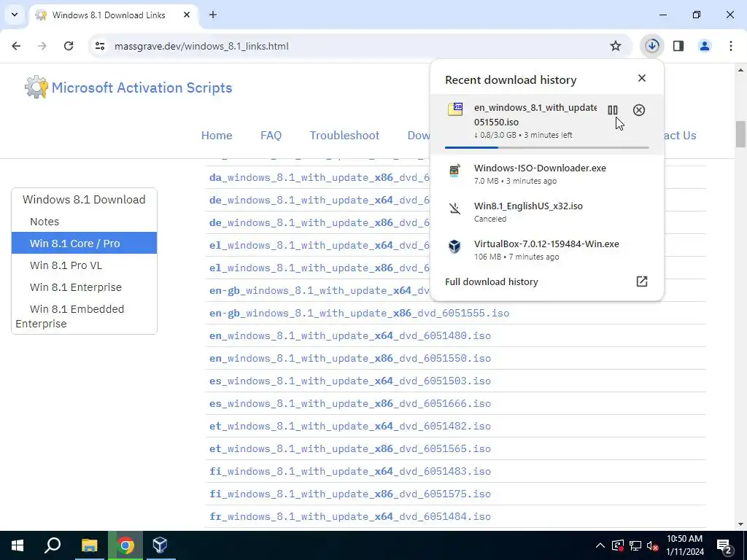Click the scrollbar down arrow
This screenshot has height=560, width=747.
(741, 524)
